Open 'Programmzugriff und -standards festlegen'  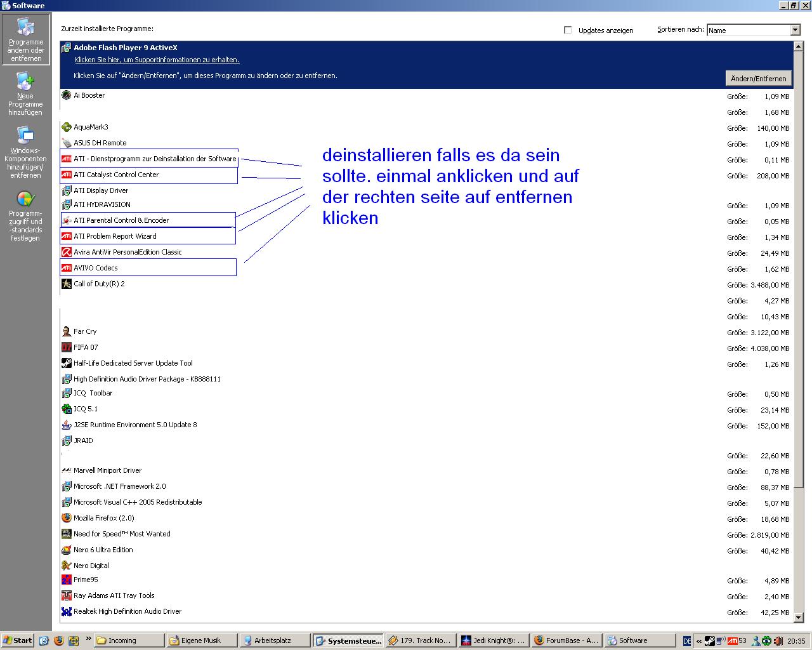pyautogui.click(x=25, y=216)
